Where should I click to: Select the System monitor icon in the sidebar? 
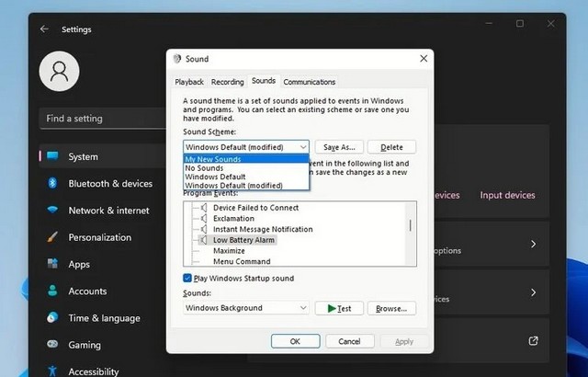(52, 156)
